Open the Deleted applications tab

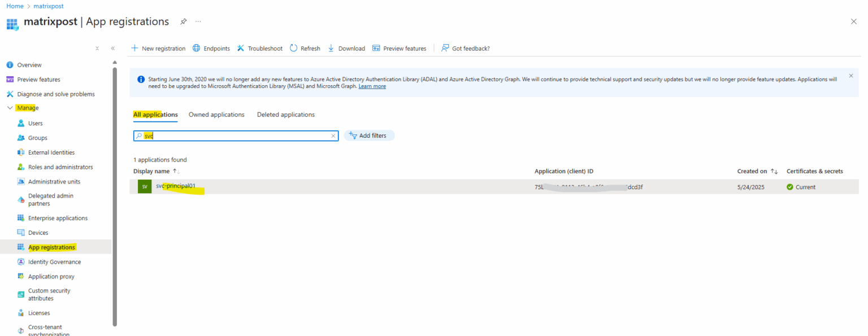click(285, 115)
